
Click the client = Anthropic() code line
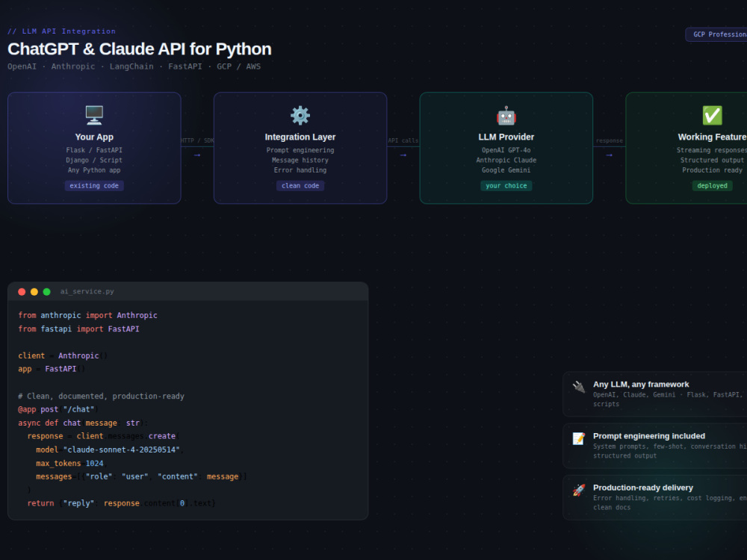pyautogui.click(x=63, y=355)
